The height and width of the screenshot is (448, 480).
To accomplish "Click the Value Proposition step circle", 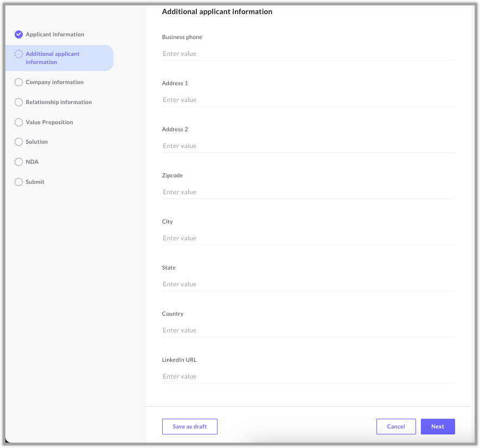I will pos(18,122).
